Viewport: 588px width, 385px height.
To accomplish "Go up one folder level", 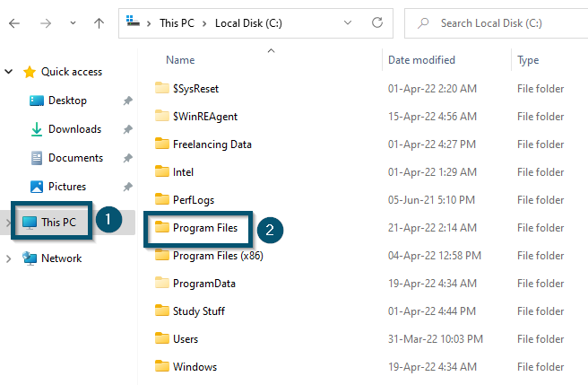I will [99, 23].
